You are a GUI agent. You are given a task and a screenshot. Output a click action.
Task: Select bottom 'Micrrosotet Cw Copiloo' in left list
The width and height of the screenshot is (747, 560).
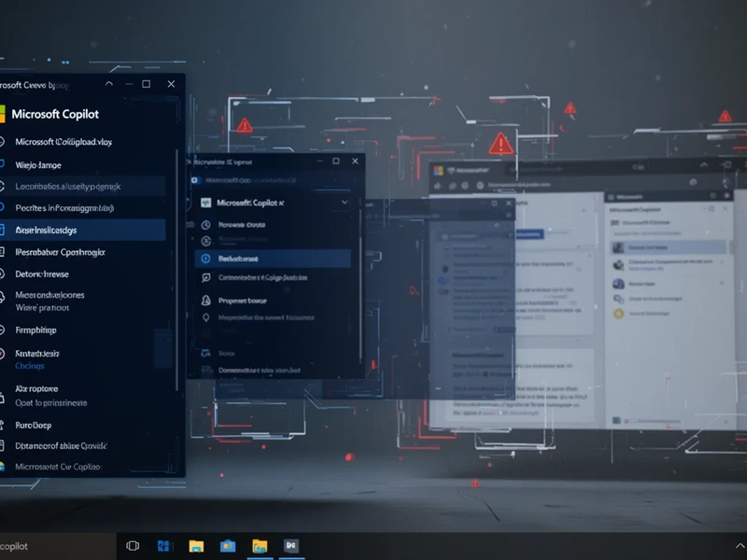pos(58,467)
